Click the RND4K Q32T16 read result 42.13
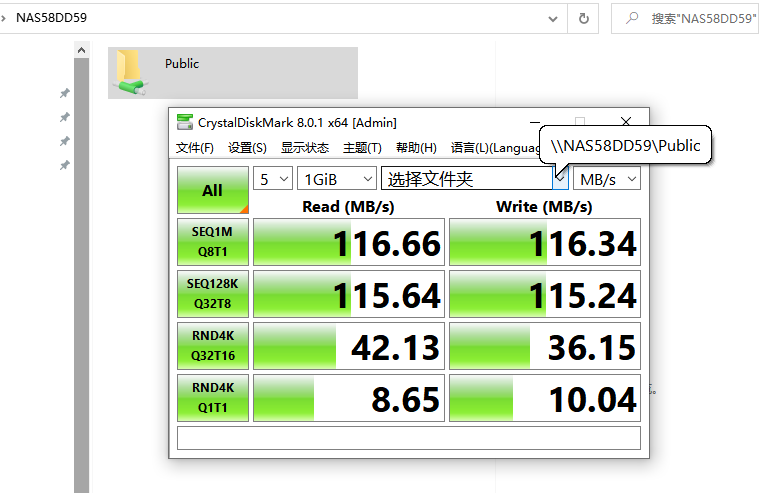 [349, 346]
